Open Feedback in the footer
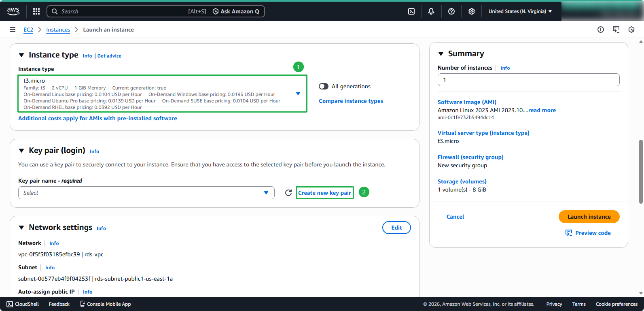644x311 pixels. point(59,304)
